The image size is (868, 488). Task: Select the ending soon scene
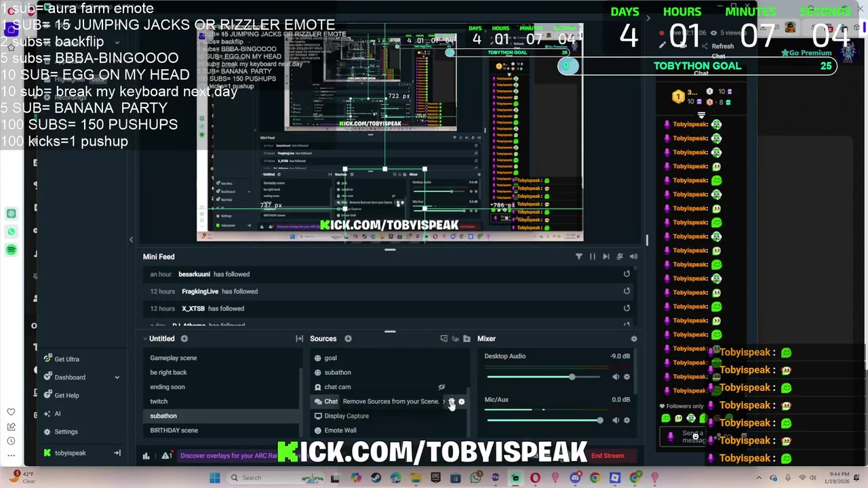[x=167, y=387]
